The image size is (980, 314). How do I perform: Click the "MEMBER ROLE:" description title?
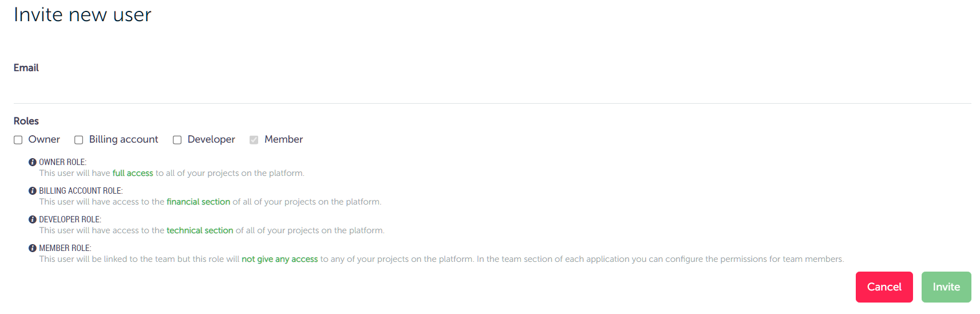(65, 248)
